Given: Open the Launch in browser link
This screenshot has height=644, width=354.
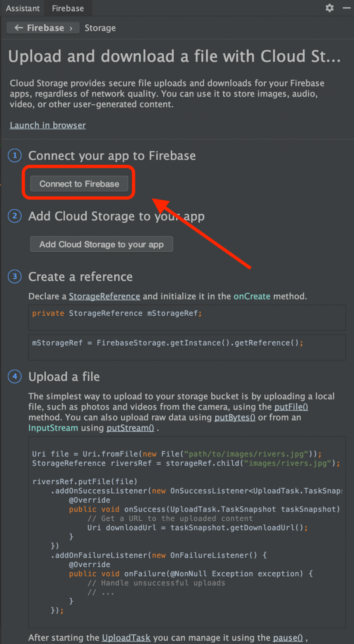Looking at the screenshot, I should coord(47,125).
